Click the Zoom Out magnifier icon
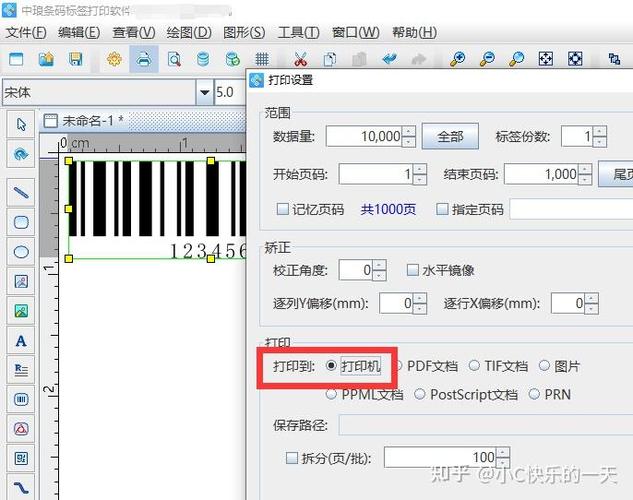Screen dimensions: 633x500 click(x=487, y=59)
